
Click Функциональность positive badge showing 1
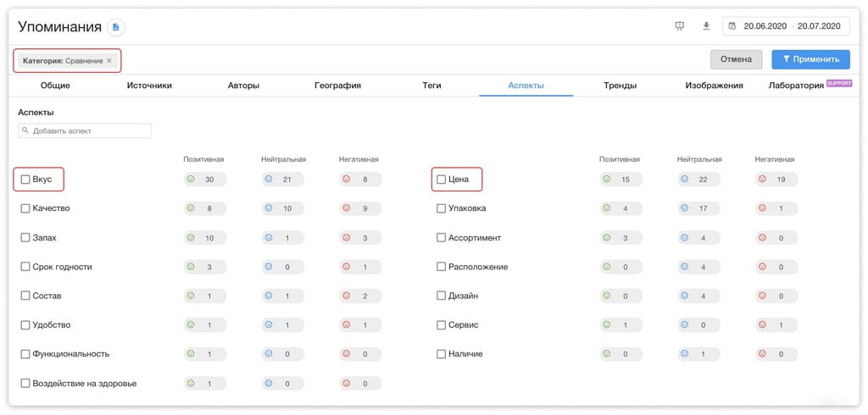pyautogui.click(x=205, y=354)
